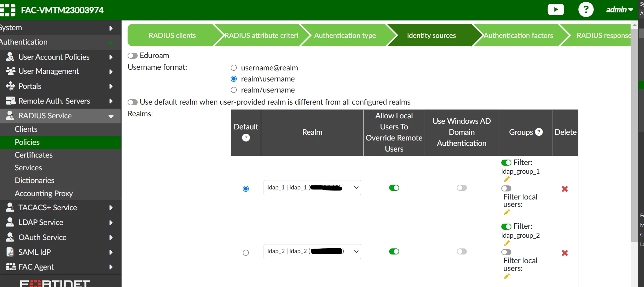The image size is (644, 287).
Task: Click the FAC Agent icon
Action: pyautogui.click(x=11, y=267)
